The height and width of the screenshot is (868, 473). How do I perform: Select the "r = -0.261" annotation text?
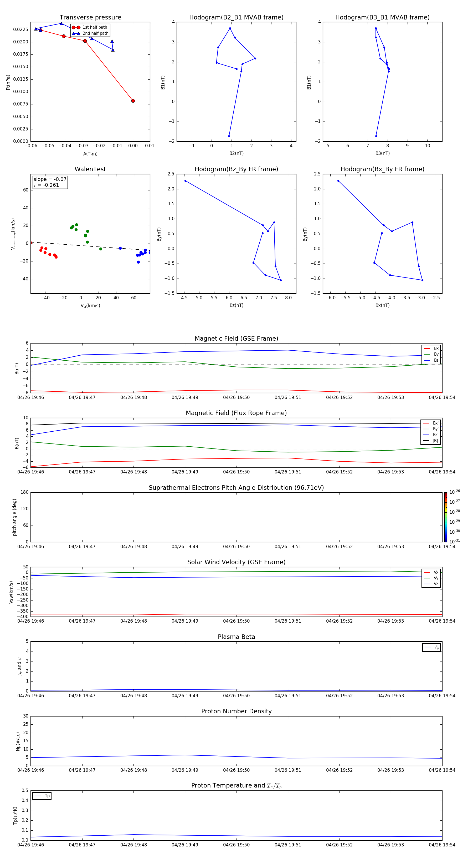(x=47, y=185)
